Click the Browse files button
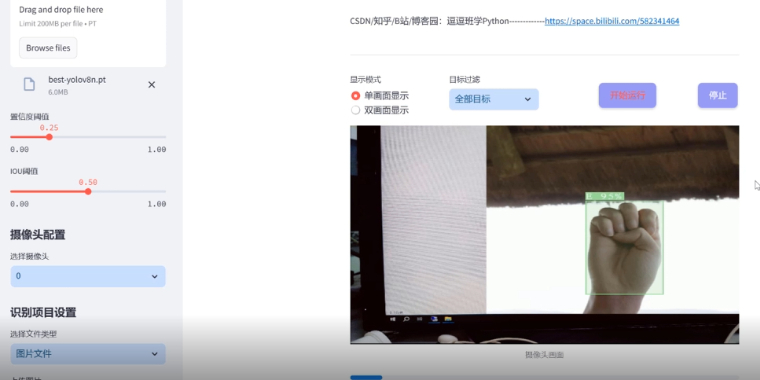The width and height of the screenshot is (760, 380). tap(48, 48)
